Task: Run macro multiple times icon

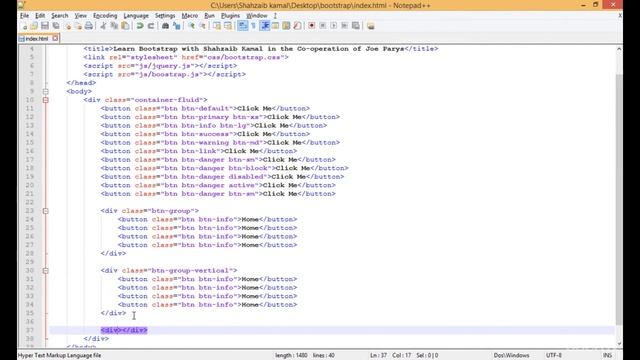Action: [345, 26]
